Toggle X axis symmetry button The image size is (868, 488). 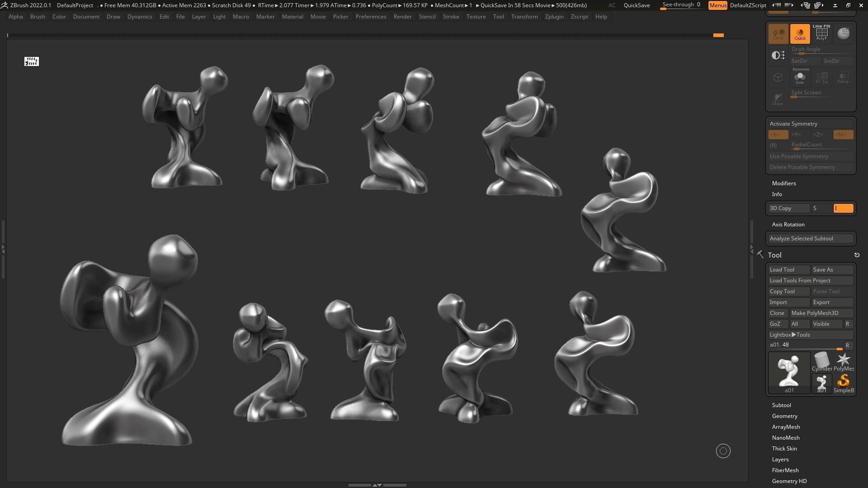[x=778, y=135]
